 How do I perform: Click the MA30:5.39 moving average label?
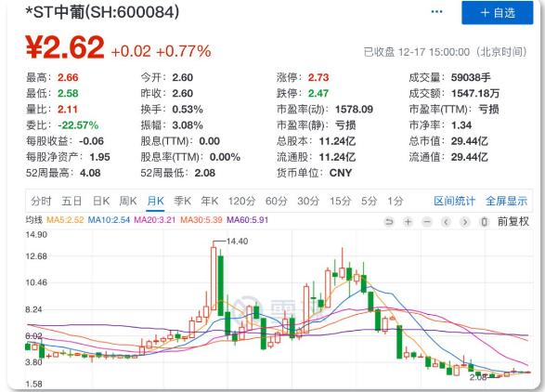click(201, 220)
